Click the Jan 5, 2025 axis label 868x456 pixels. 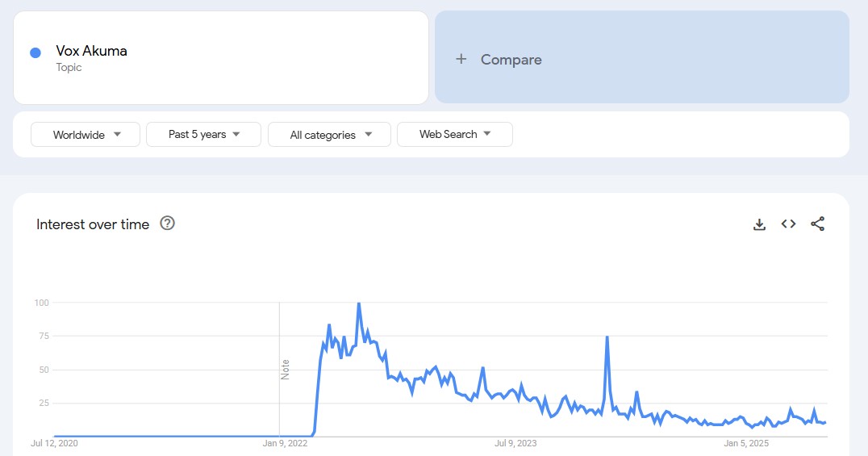click(x=746, y=443)
